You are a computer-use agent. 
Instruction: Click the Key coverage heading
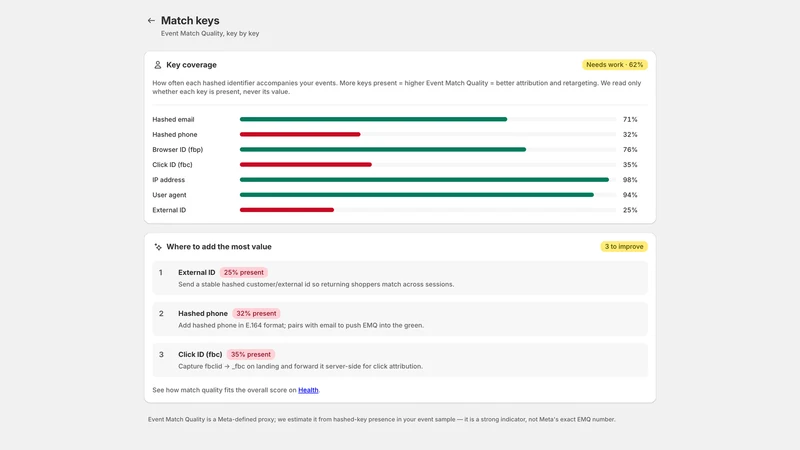[x=191, y=65]
